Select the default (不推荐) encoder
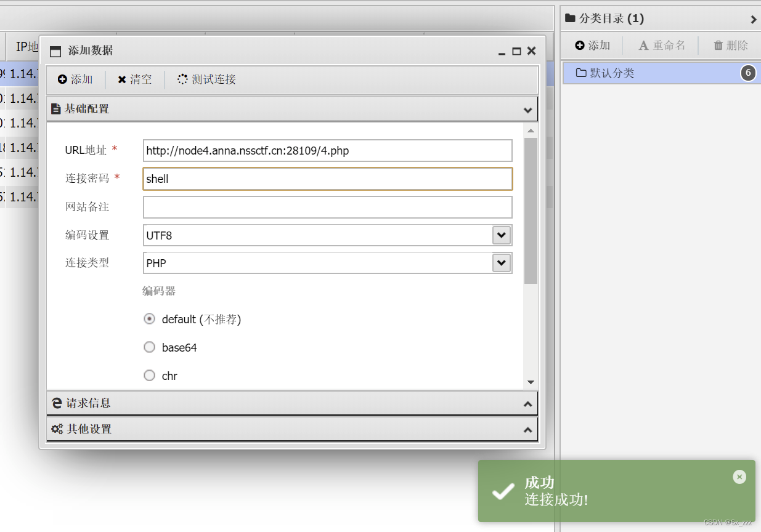 (x=149, y=318)
